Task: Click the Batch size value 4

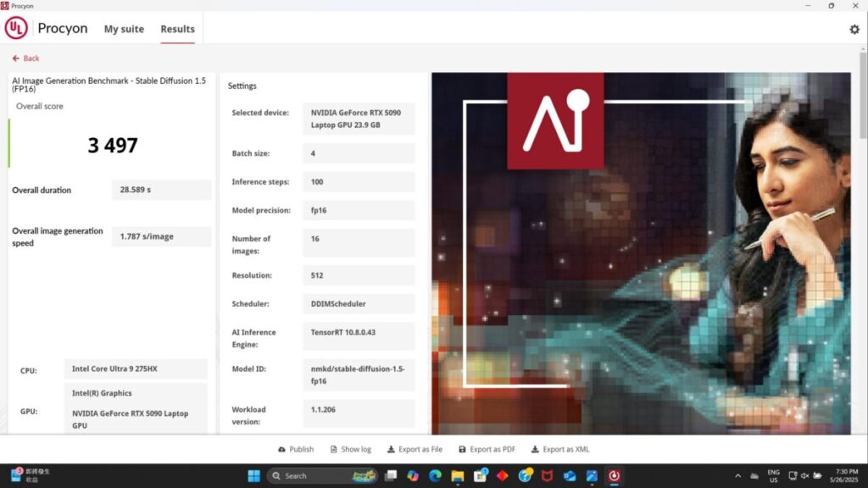Action: pos(359,153)
